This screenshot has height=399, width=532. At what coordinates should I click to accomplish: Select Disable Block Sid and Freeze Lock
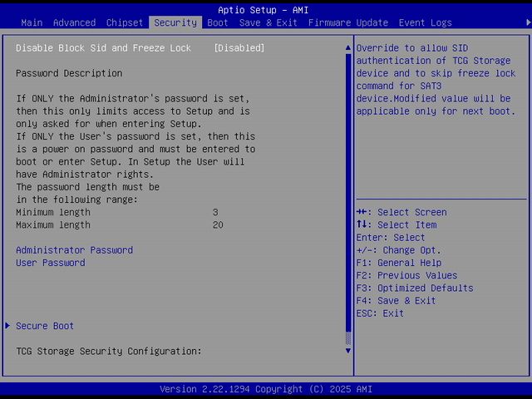103,48
